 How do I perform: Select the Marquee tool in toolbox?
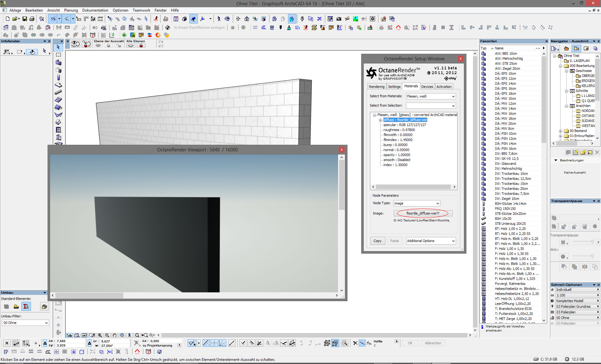(58, 54)
